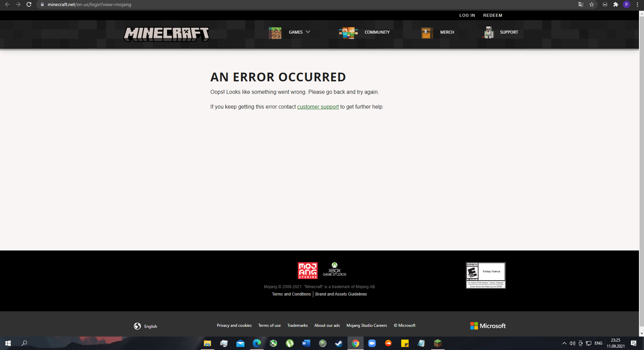The height and width of the screenshot is (350, 644).
Task: Open Mojang Studio Careers link
Action: point(367,325)
